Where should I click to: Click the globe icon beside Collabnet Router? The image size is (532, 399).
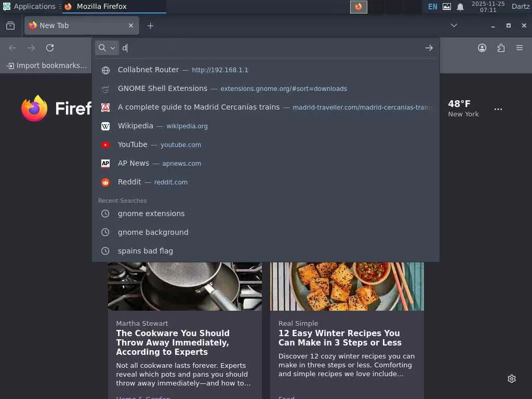pos(105,70)
